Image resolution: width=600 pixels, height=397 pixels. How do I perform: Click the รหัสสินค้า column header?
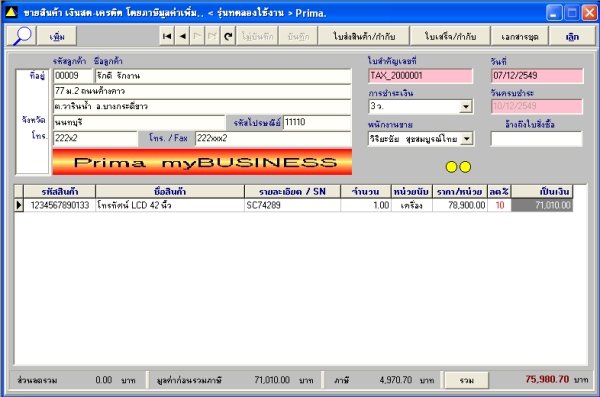[60, 191]
